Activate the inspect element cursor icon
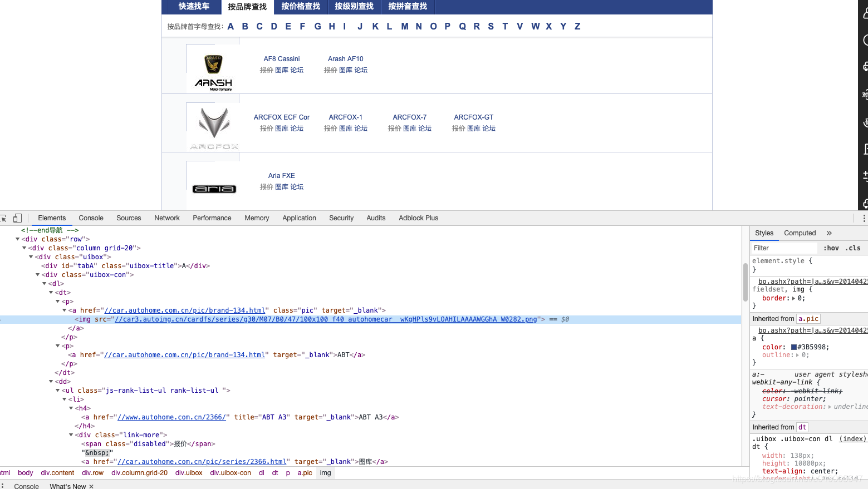This screenshot has width=868, height=489. tap(3, 218)
